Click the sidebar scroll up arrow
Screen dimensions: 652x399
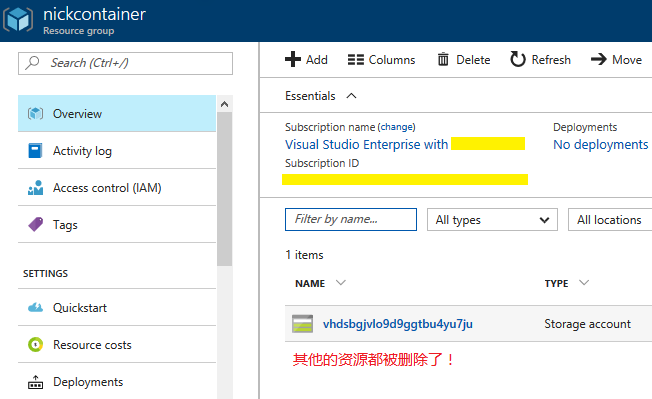click(x=225, y=104)
